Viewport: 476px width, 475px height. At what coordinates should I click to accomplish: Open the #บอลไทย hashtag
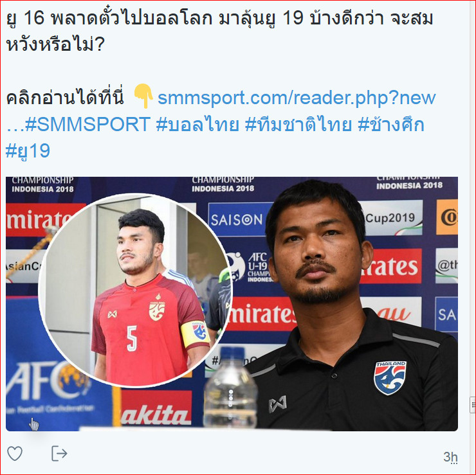pos(197,124)
